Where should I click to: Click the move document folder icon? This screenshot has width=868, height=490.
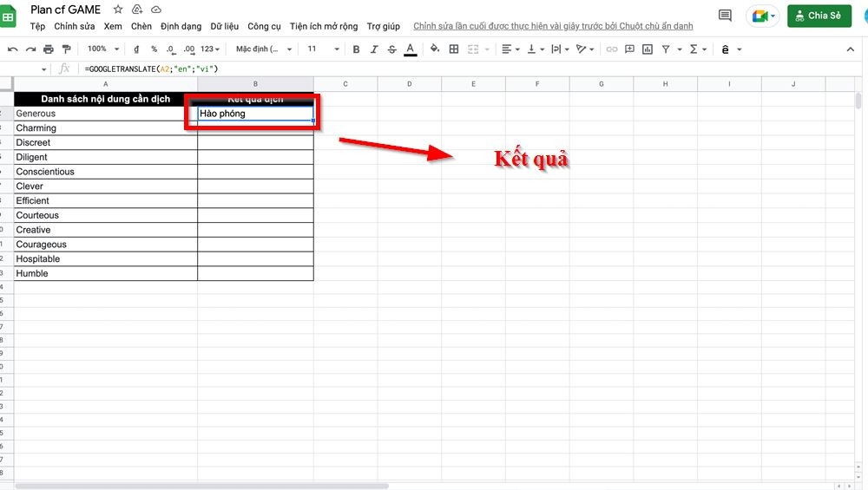pyautogui.click(x=137, y=10)
